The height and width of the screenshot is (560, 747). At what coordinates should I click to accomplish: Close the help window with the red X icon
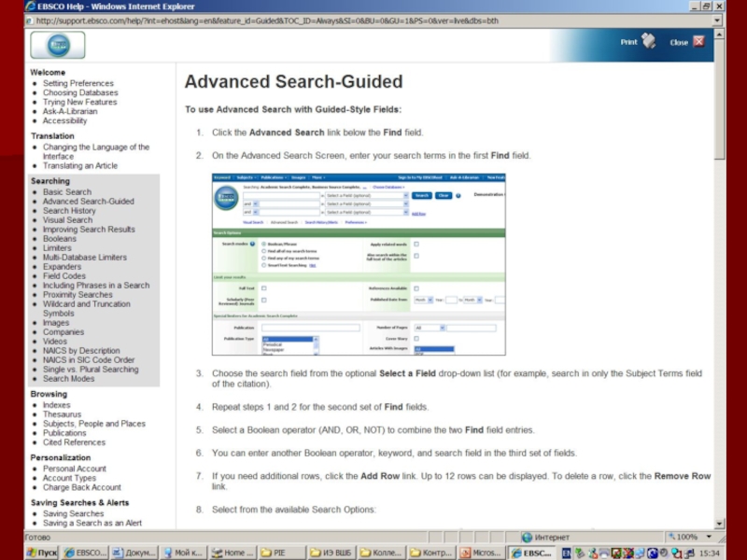click(x=698, y=41)
